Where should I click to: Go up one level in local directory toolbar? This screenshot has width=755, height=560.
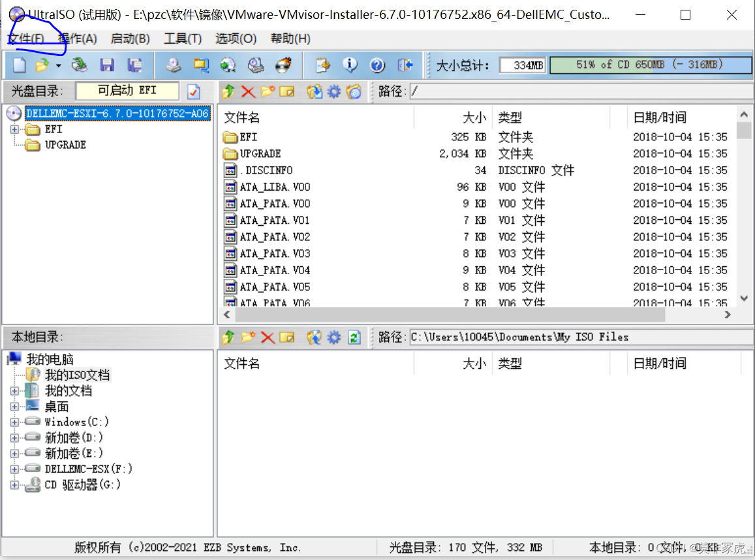click(x=228, y=337)
